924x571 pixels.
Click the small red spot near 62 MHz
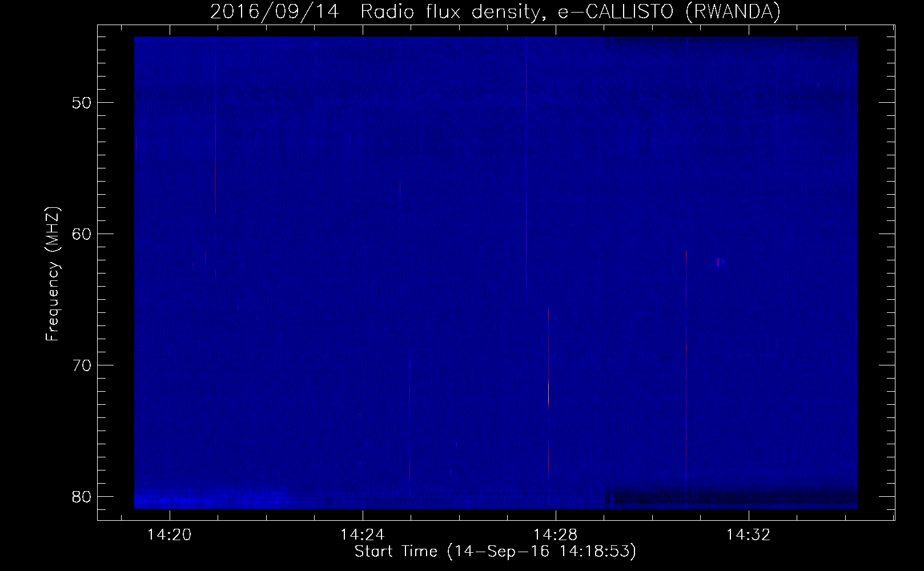click(718, 262)
